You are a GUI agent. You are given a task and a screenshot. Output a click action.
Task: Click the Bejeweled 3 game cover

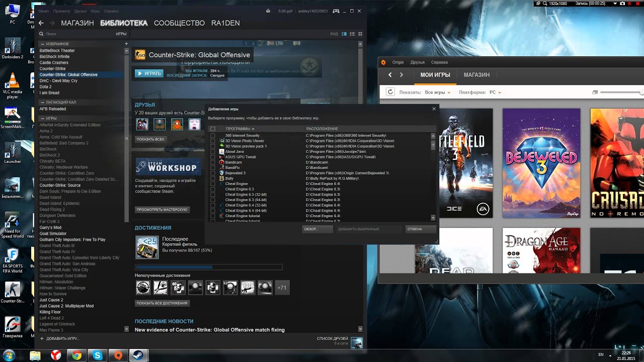(541, 163)
